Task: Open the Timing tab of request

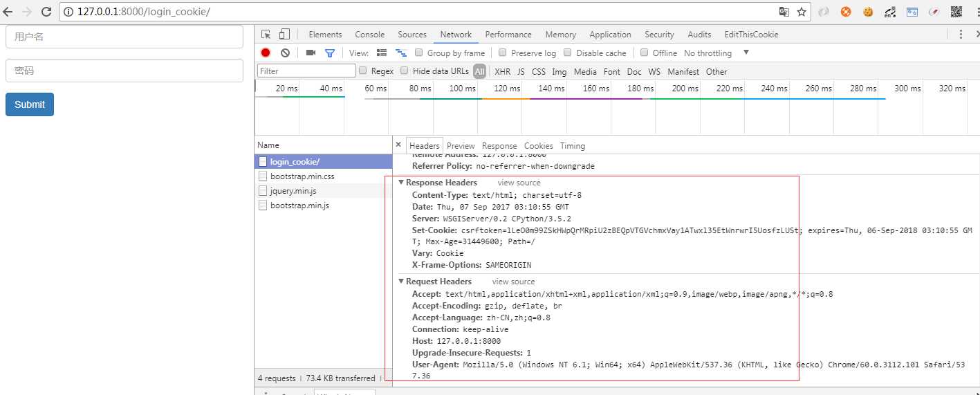Action: pyautogui.click(x=573, y=146)
